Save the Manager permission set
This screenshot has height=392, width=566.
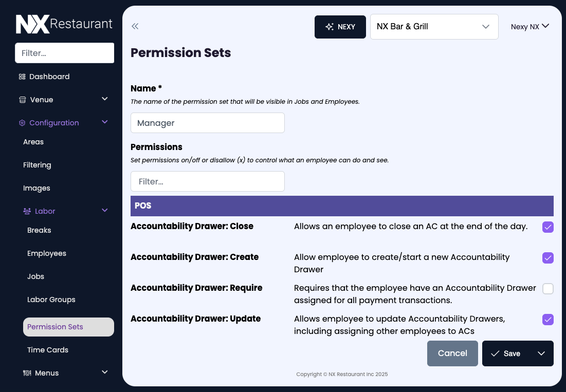tap(506, 353)
